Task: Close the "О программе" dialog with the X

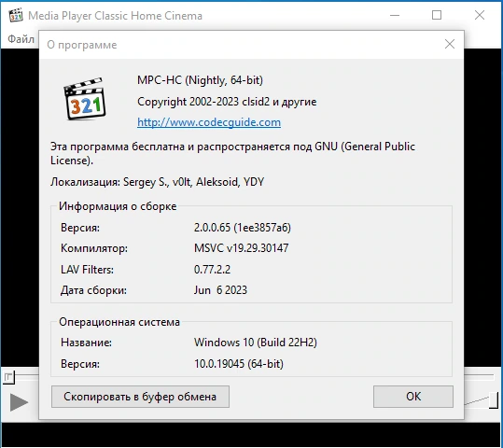Action: click(450, 44)
